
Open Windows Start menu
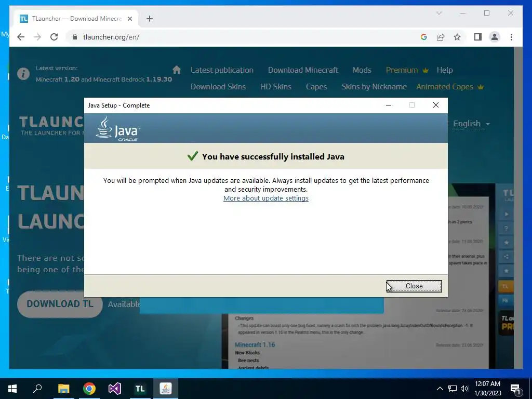coord(12,389)
